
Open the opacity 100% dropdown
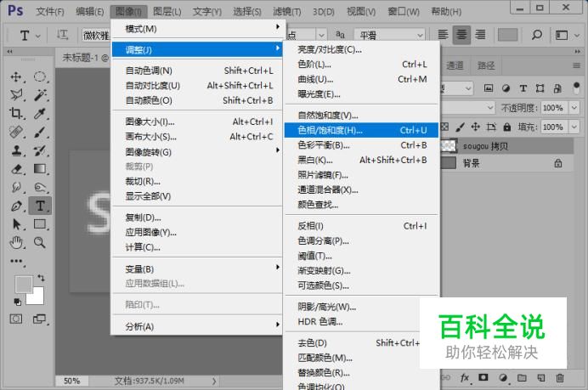pyautogui.click(x=574, y=108)
